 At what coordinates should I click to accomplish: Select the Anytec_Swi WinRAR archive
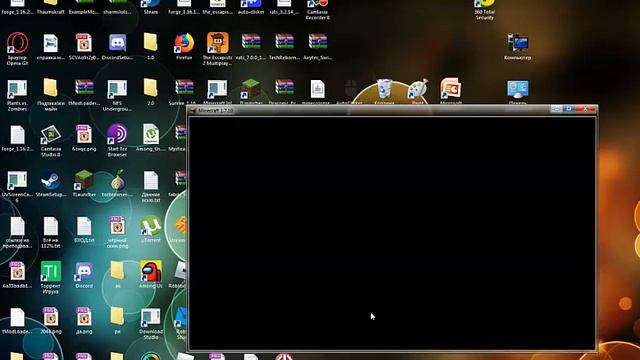point(318,43)
